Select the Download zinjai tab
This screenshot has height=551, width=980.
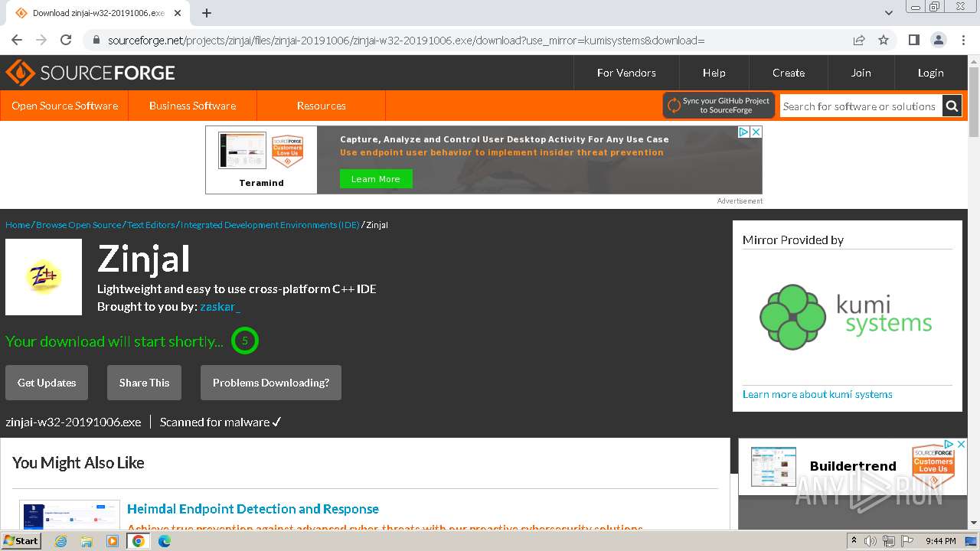97,13
